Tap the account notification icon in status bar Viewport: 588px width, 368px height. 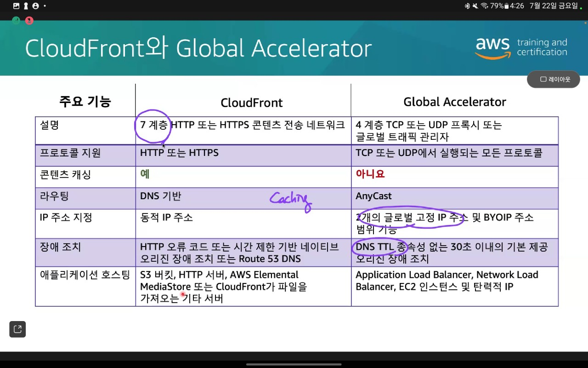click(35, 6)
